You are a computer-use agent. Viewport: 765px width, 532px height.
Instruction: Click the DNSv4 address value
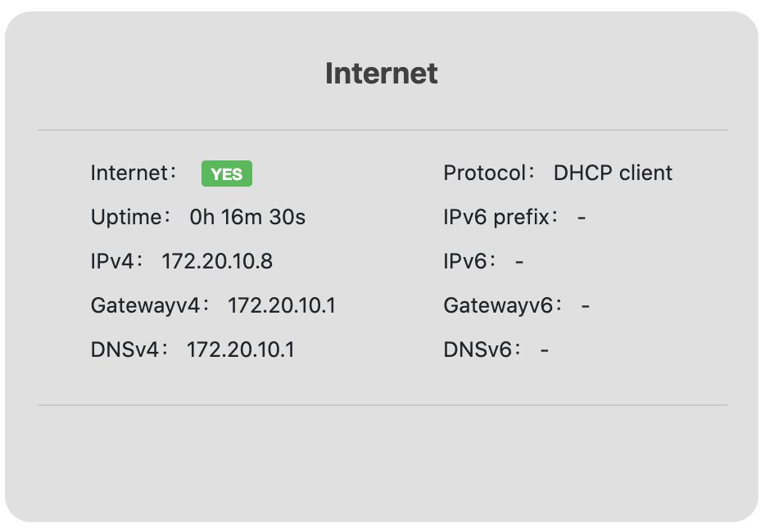241,350
